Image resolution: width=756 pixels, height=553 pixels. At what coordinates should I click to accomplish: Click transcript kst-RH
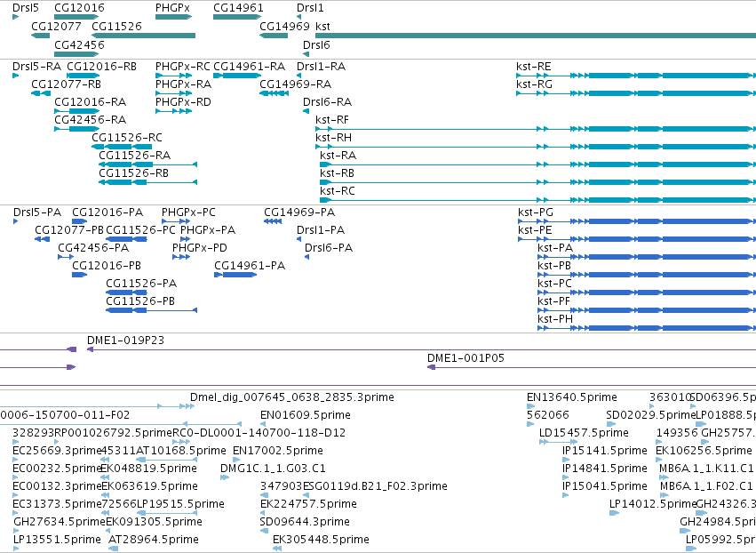coord(536,147)
